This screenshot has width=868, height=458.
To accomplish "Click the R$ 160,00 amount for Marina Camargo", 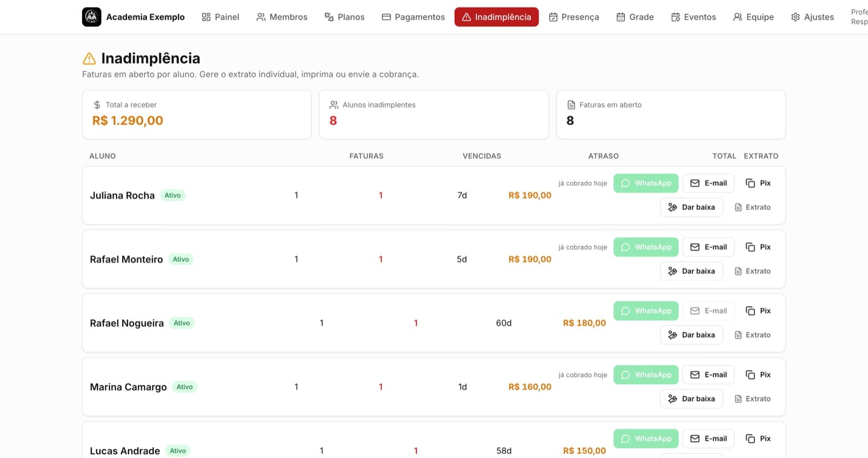I will click(x=529, y=387).
